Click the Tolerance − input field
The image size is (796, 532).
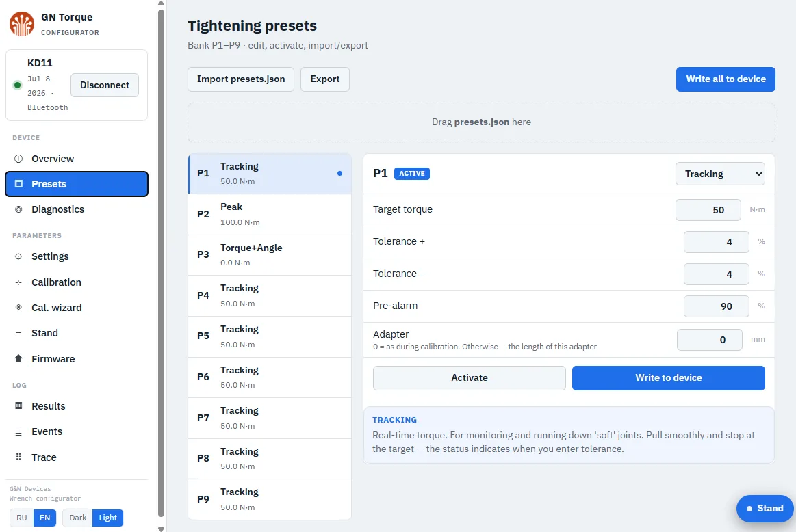[717, 274]
